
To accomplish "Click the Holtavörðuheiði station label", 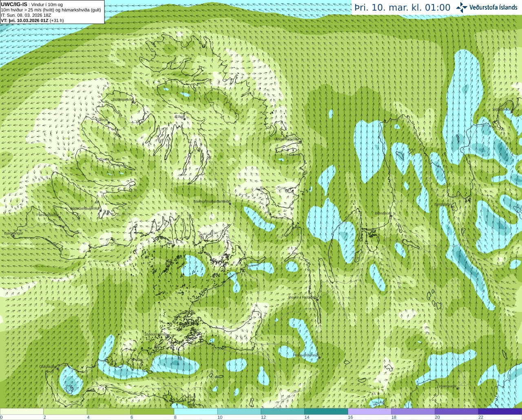I will [x=306, y=355].
